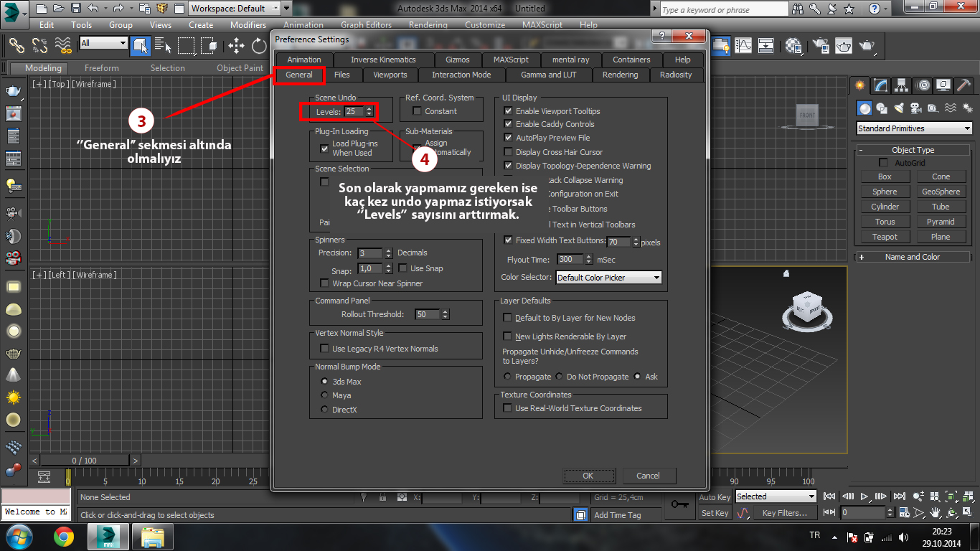Toggle Enable Viewport Tooltips checkbox

pyautogui.click(x=508, y=111)
